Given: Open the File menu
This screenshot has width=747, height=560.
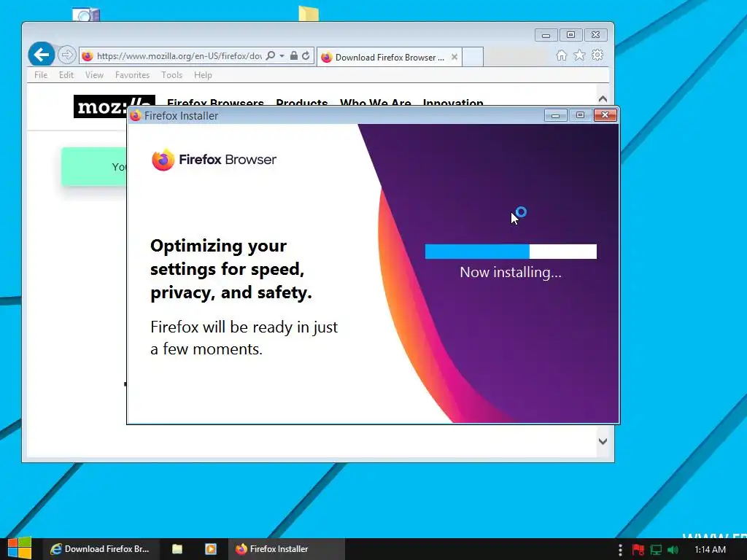Looking at the screenshot, I should click(x=41, y=75).
